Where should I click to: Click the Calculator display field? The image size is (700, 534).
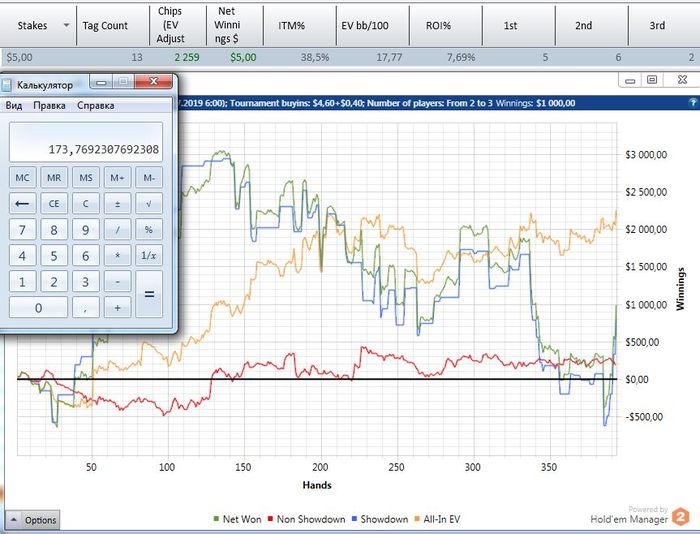pyautogui.click(x=86, y=142)
